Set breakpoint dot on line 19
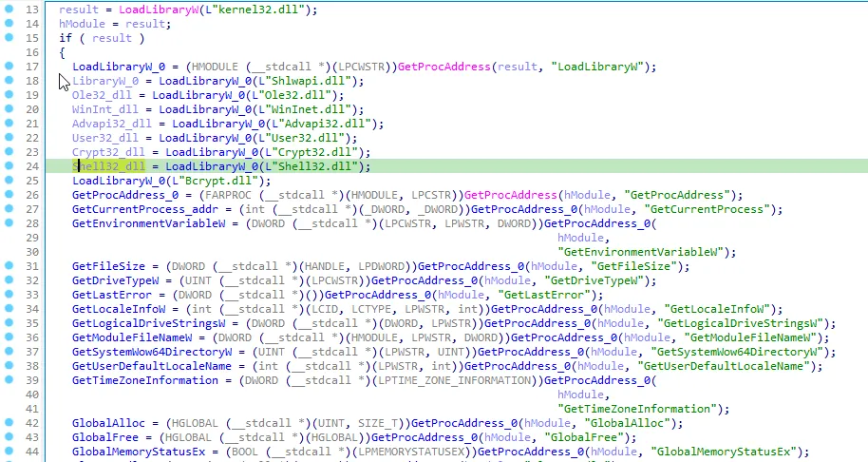 coord(9,95)
